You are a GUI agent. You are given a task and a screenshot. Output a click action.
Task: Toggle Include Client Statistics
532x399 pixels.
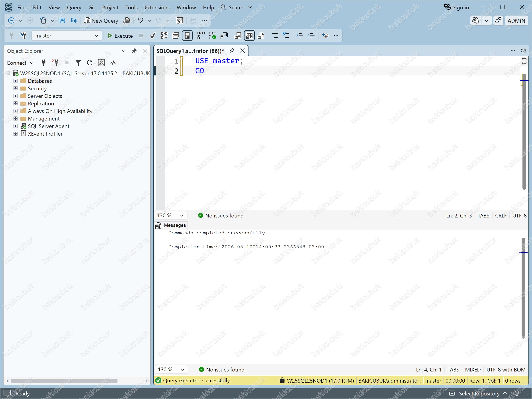(x=224, y=36)
